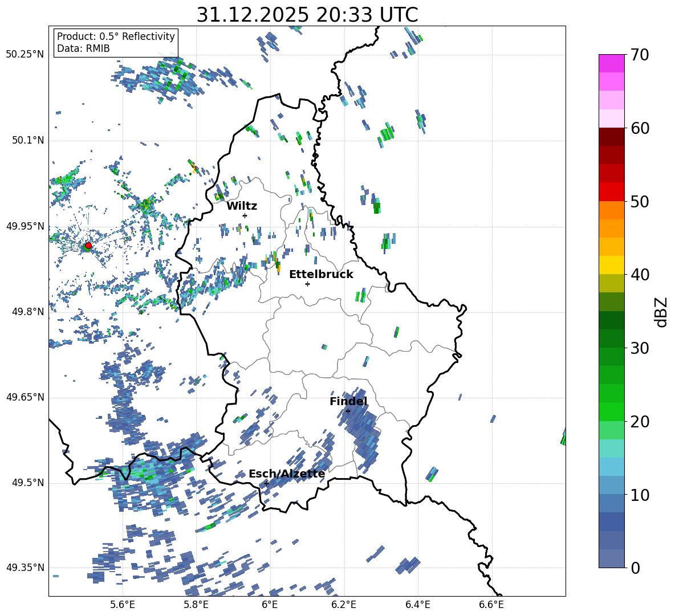Click the bright green colorbar segment above 20
The width and height of the screenshot is (675, 616).
point(611,411)
